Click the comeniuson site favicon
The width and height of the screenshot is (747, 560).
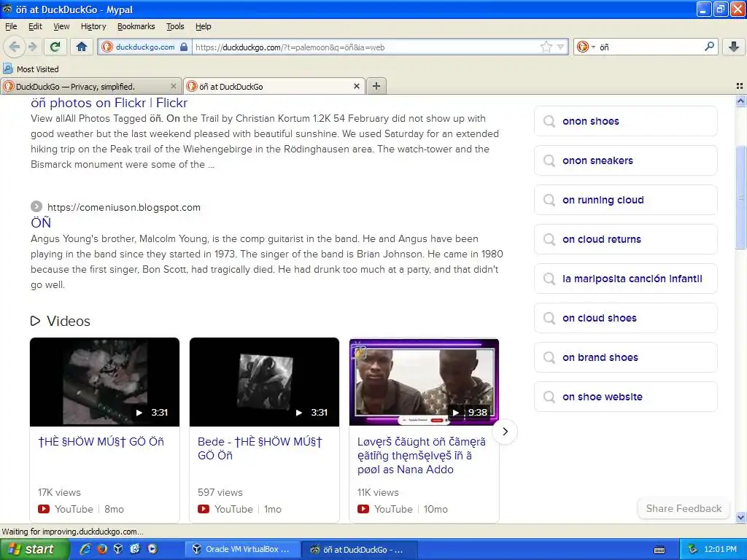(36, 206)
